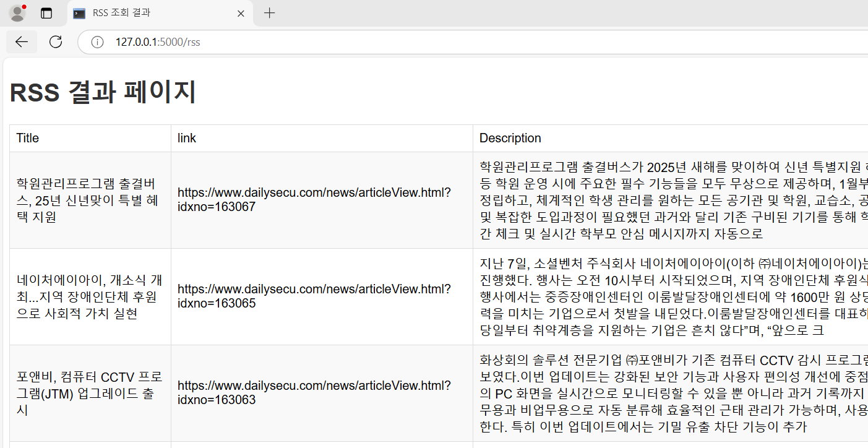868x448 pixels.
Task: Open a new tab with plus button
Action: pyautogui.click(x=269, y=13)
